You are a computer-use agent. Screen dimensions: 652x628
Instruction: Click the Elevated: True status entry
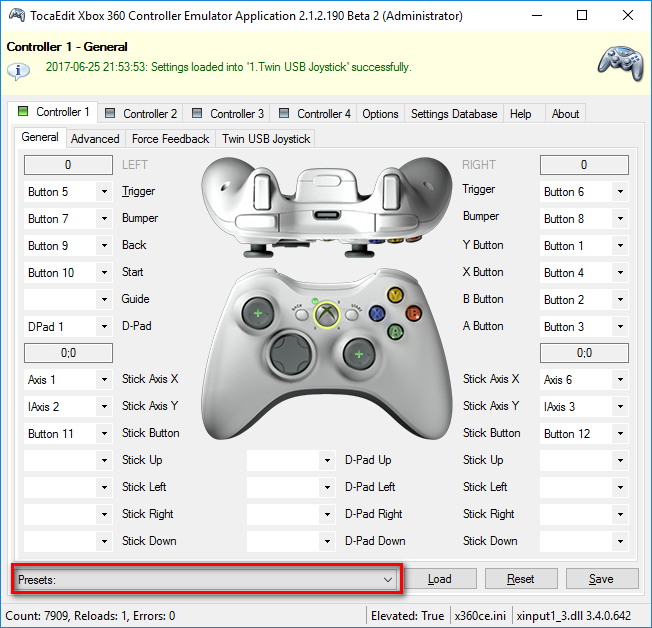[x=408, y=616]
